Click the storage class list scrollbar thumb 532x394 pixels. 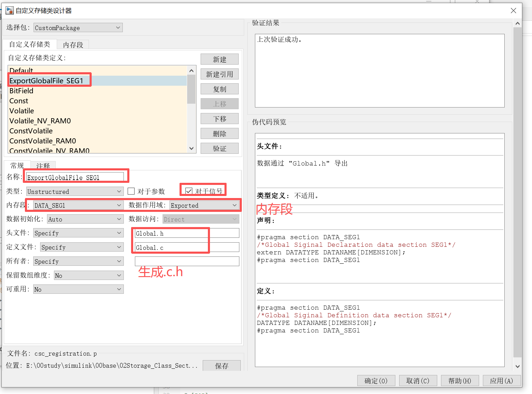[x=191, y=89]
